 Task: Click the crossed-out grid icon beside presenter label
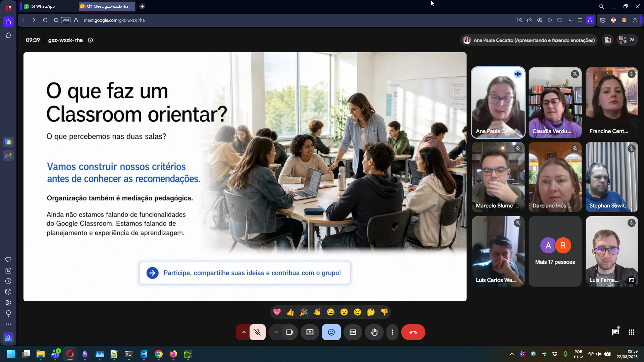[x=608, y=40]
